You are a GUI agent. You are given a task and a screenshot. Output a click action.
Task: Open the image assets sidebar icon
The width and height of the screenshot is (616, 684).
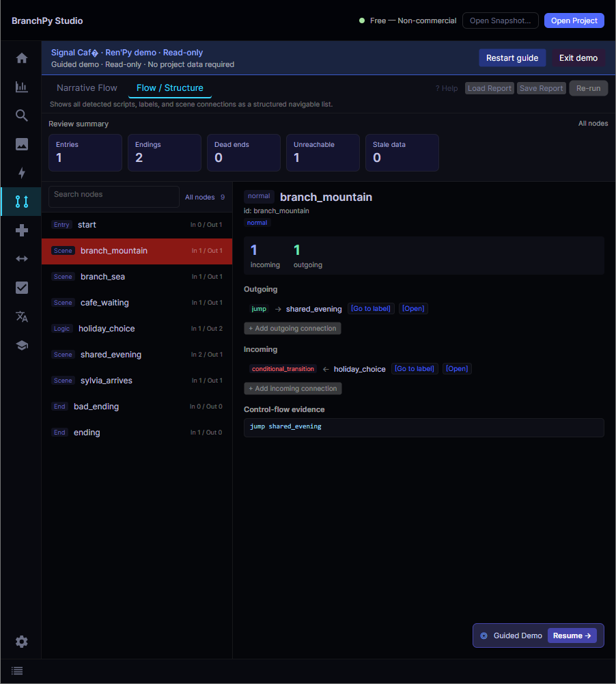click(21, 144)
